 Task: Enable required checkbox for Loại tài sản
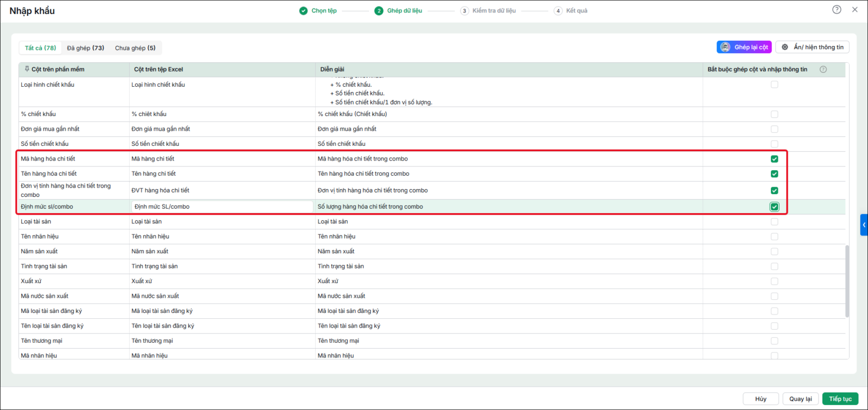coord(774,222)
